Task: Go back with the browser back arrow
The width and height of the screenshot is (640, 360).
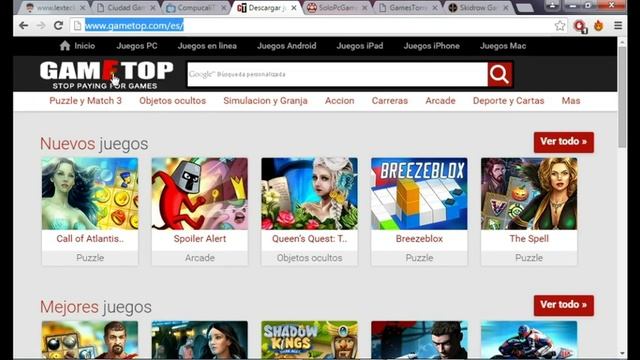Action: click(23, 26)
